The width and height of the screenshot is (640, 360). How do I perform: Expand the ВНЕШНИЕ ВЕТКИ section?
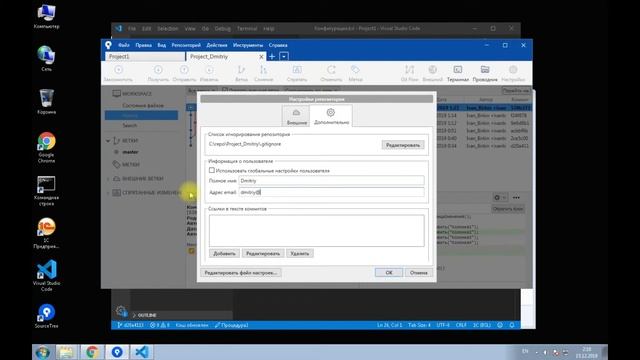coord(108,179)
